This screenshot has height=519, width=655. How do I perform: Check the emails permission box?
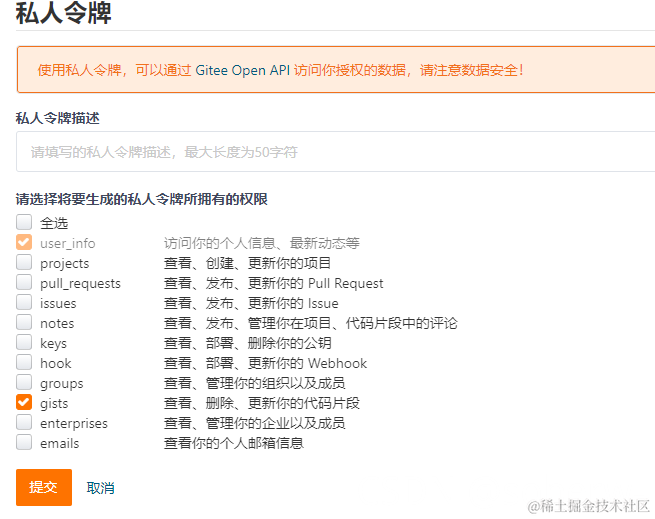coord(24,442)
